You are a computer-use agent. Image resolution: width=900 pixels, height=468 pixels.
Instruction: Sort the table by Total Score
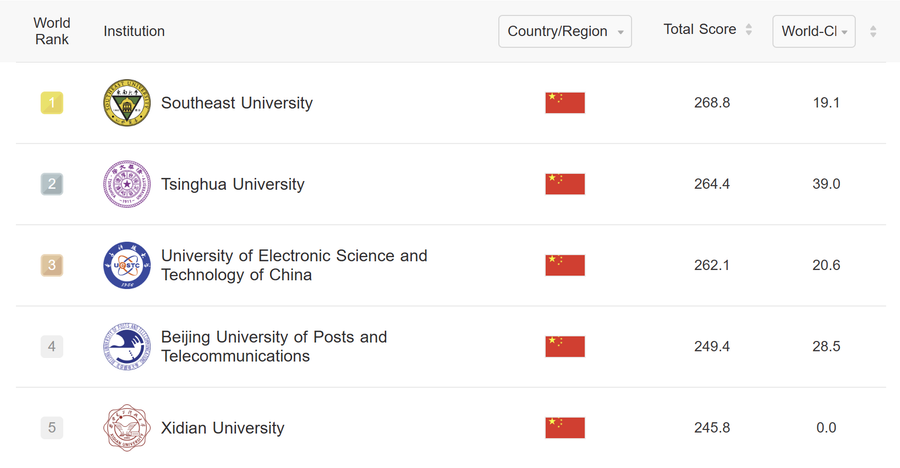748,30
